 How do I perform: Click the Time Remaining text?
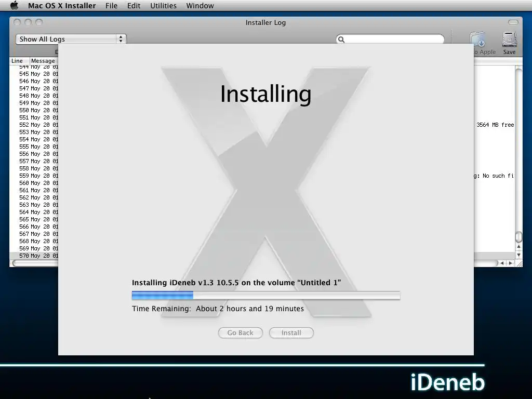pos(218,309)
